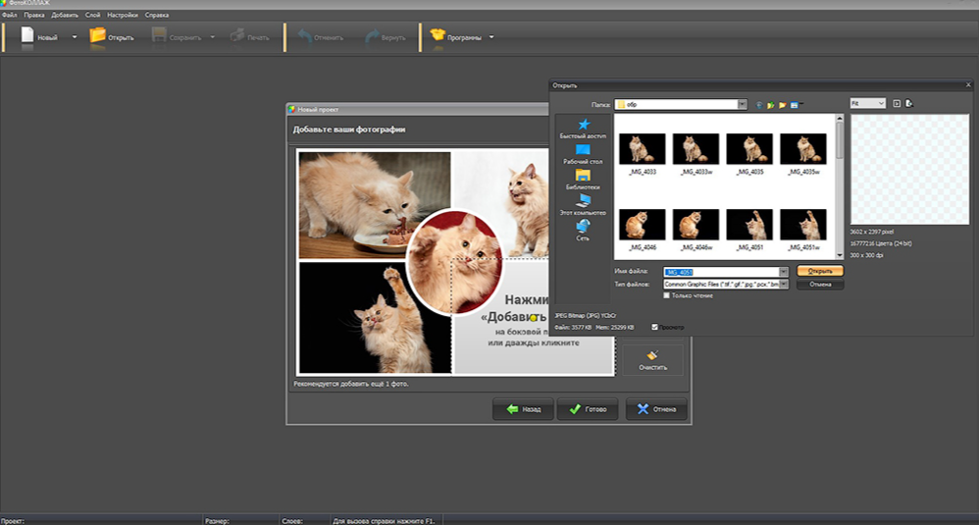Select the _MG_4046 thumbnail
The image size is (980, 525).
[643, 225]
